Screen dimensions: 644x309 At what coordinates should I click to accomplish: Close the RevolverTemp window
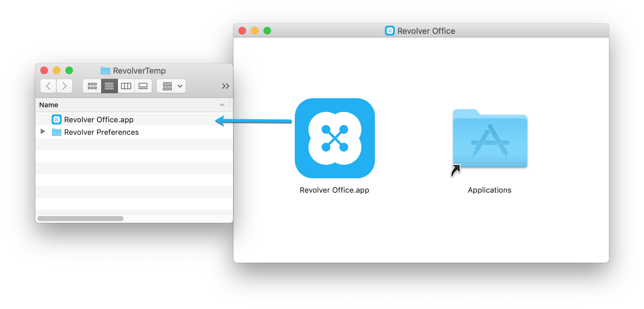tap(44, 70)
